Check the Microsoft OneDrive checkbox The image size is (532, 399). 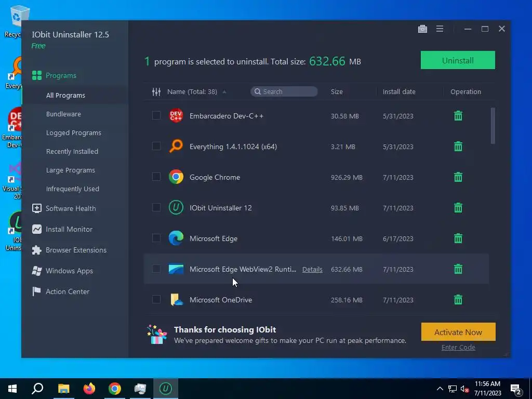156,299
